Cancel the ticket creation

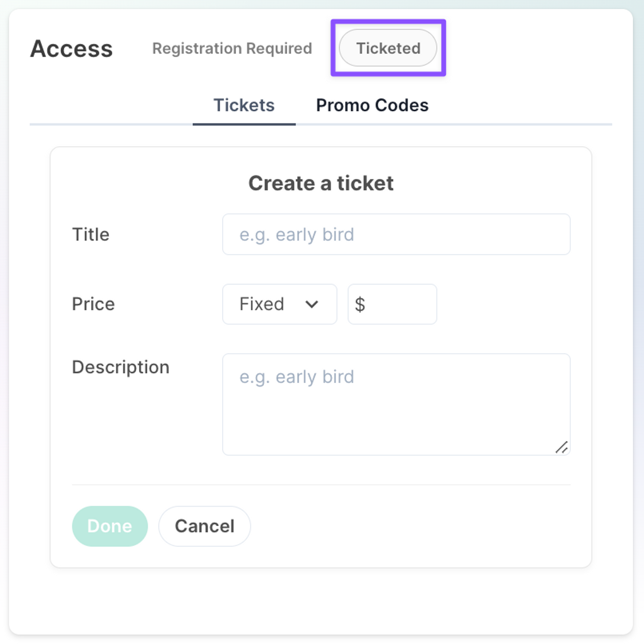204,526
